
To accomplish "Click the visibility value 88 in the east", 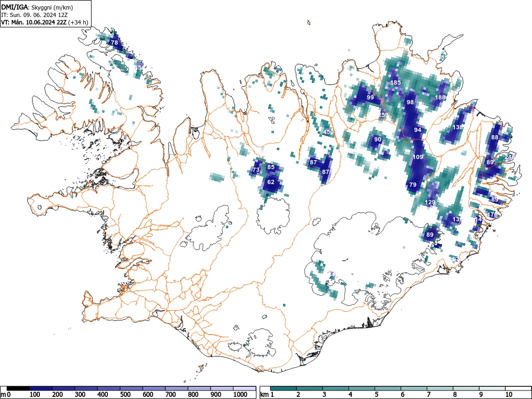I will [495, 137].
